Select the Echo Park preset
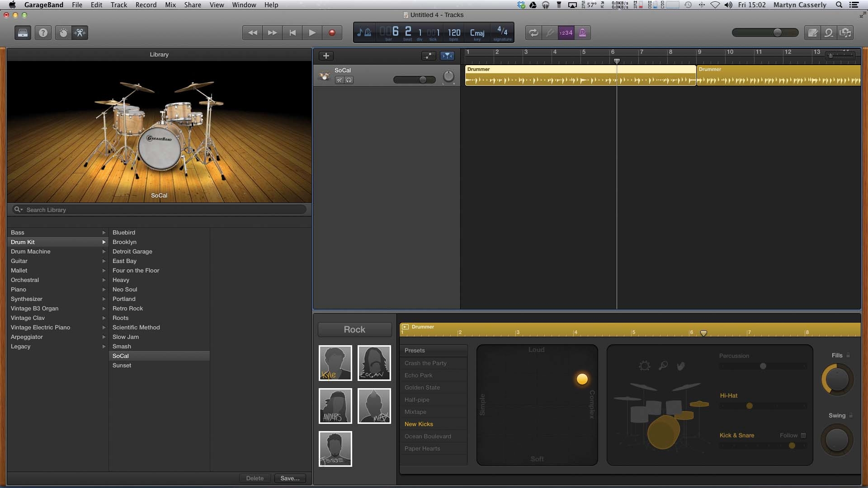Screen dimensions: 868x488 pyautogui.click(x=419, y=375)
